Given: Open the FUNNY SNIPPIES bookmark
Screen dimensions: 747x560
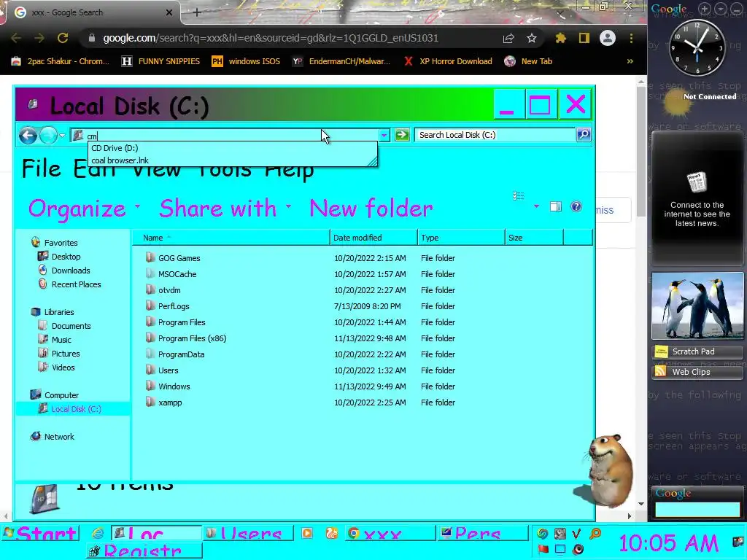Looking at the screenshot, I should (161, 61).
